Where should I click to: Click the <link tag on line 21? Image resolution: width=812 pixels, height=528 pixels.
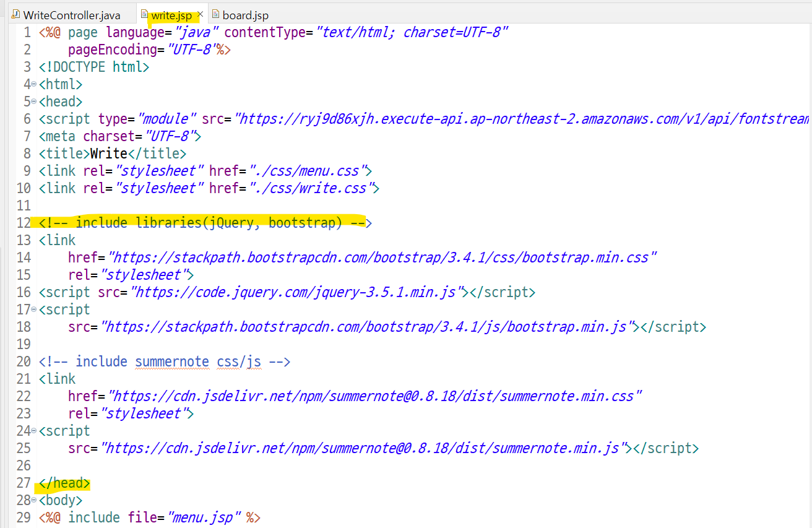pyautogui.click(x=57, y=379)
